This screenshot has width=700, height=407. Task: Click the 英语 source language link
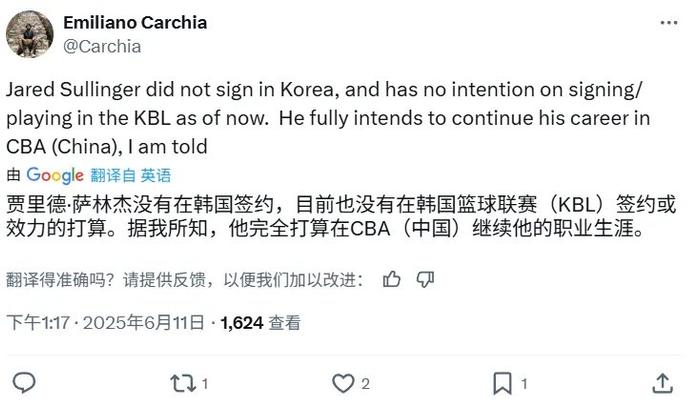point(155,174)
